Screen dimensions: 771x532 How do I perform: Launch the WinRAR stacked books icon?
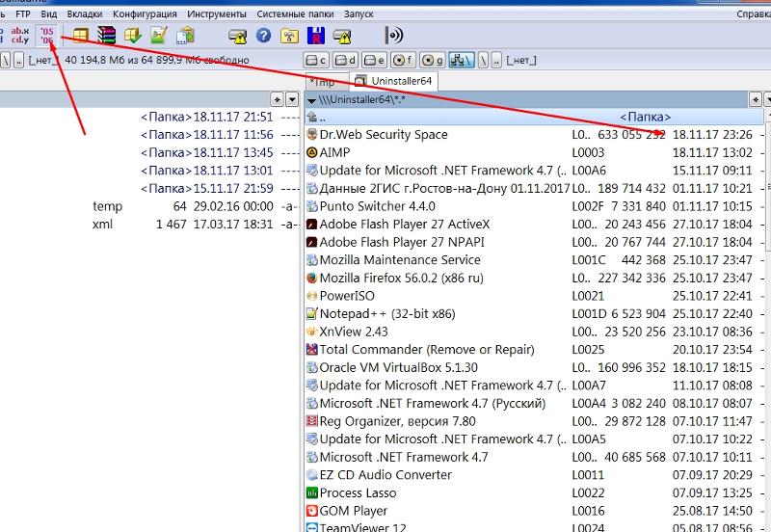[x=107, y=36]
